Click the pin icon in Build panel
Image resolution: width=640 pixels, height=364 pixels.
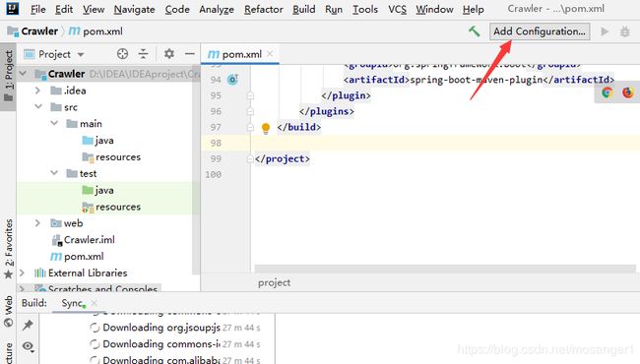pyautogui.click(x=28, y=325)
